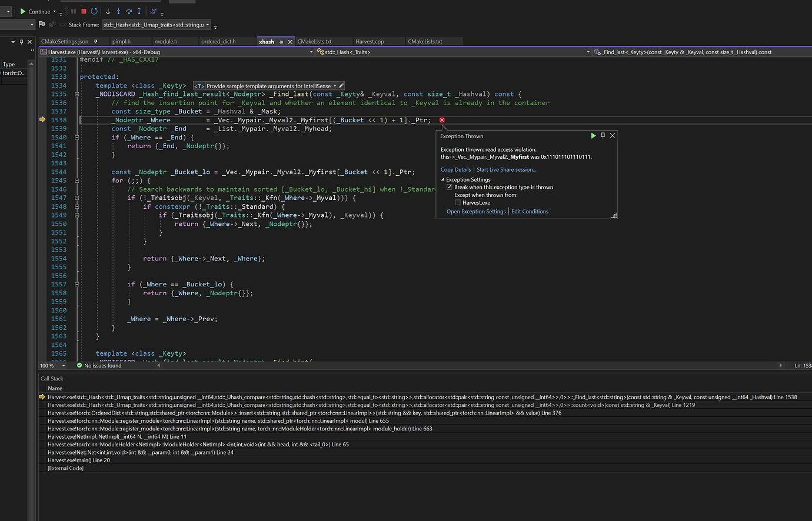Restart the debug session
This screenshot has width=812, height=521.
(x=94, y=11)
